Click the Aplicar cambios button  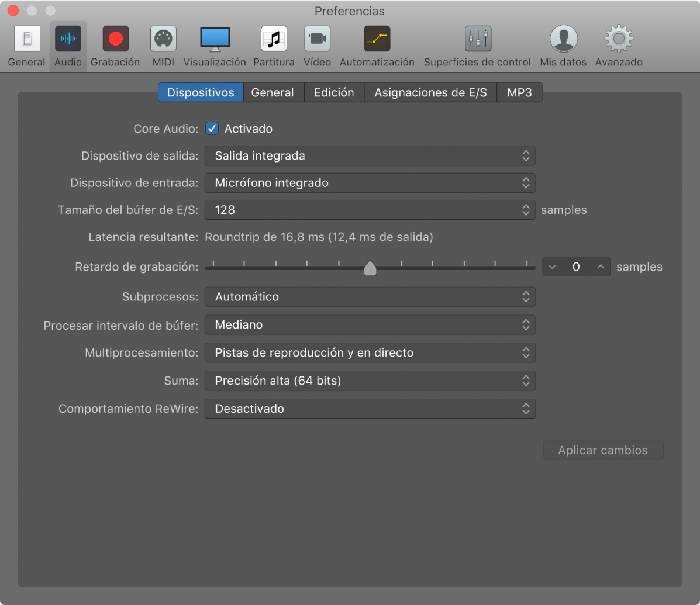point(603,450)
